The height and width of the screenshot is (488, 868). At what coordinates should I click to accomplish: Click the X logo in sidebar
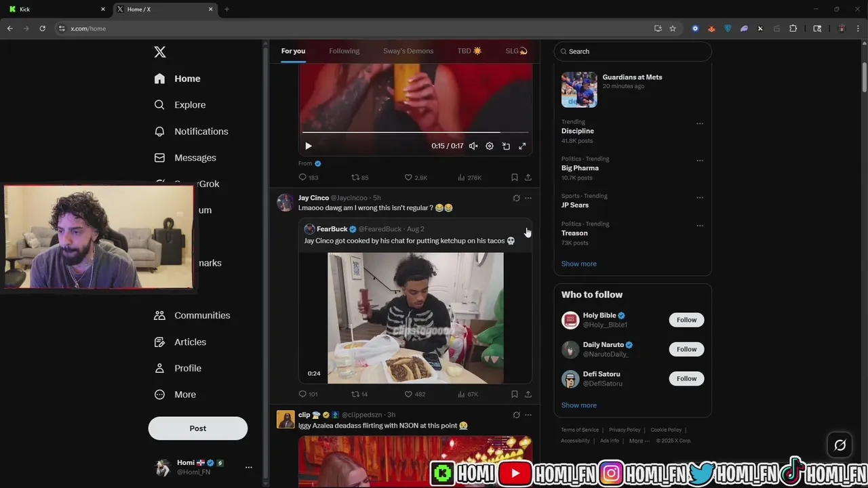click(160, 52)
